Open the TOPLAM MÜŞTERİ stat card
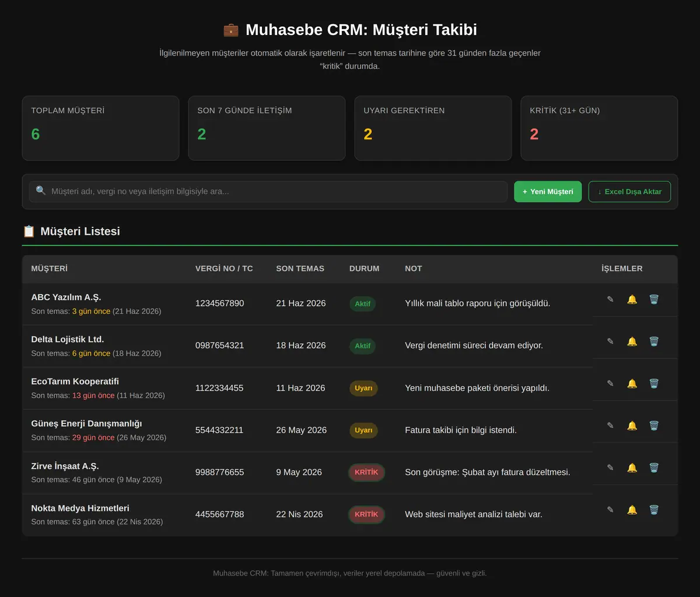 point(100,128)
